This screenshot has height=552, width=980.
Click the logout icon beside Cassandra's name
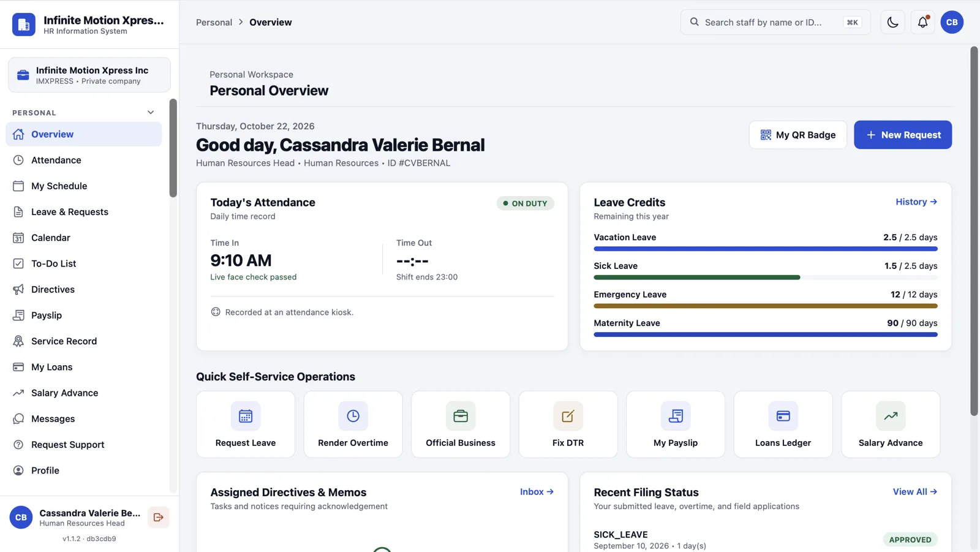(x=159, y=517)
